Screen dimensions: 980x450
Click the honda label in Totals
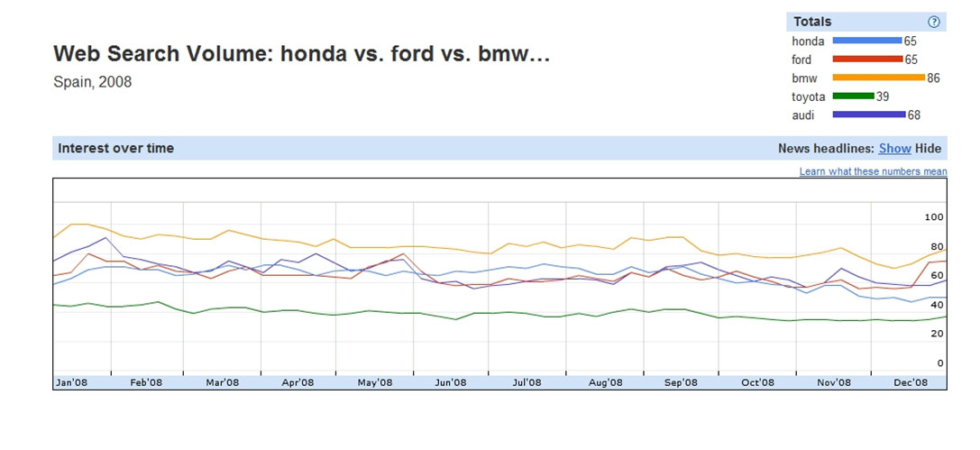pyautogui.click(x=808, y=41)
